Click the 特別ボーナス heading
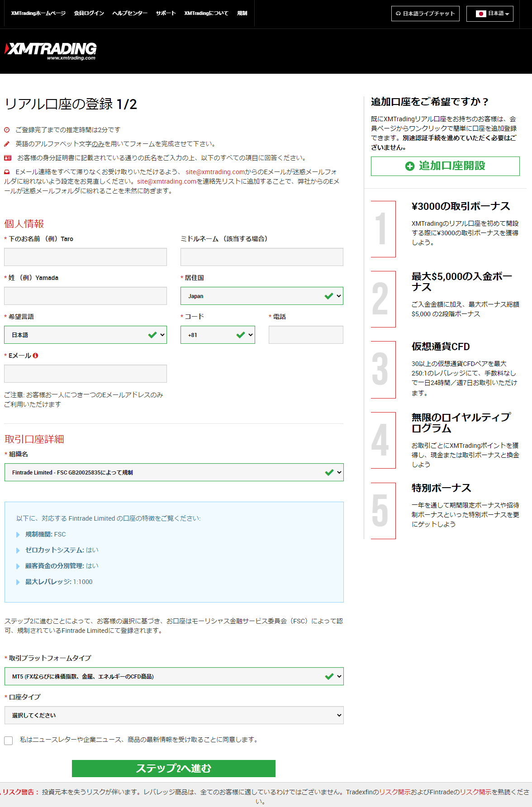The height and width of the screenshot is (807, 532). tap(441, 488)
